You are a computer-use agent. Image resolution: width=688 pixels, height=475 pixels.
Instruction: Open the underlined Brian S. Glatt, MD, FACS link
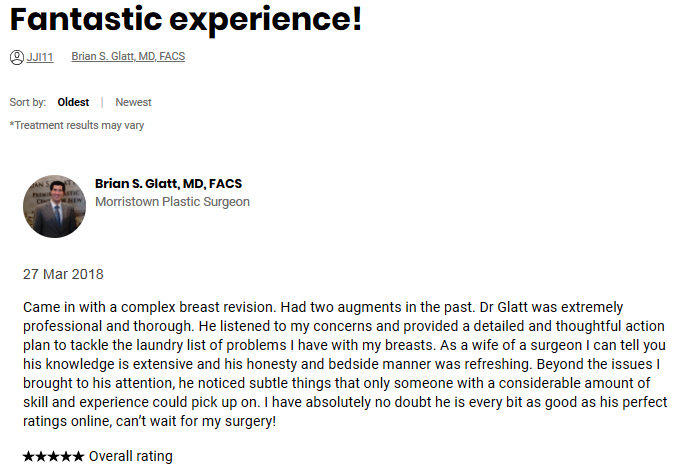click(x=128, y=57)
